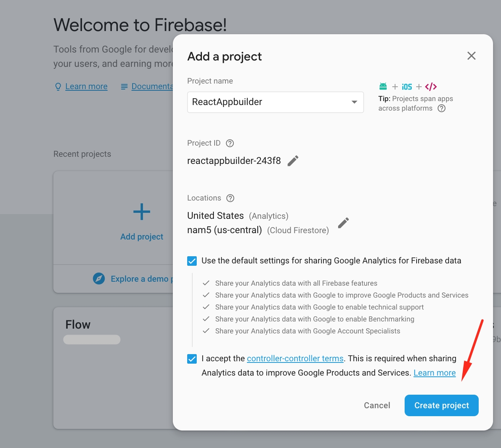Click the pencil icon to edit Locations

coord(343,223)
